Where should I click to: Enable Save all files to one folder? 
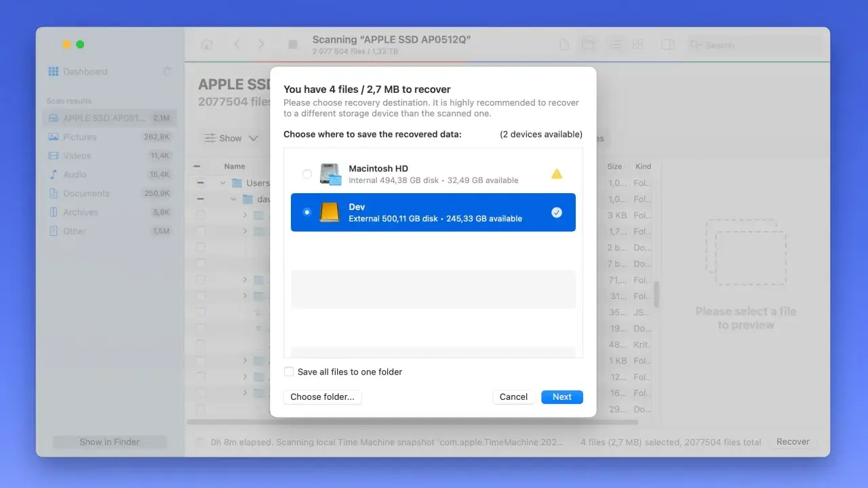(289, 371)
